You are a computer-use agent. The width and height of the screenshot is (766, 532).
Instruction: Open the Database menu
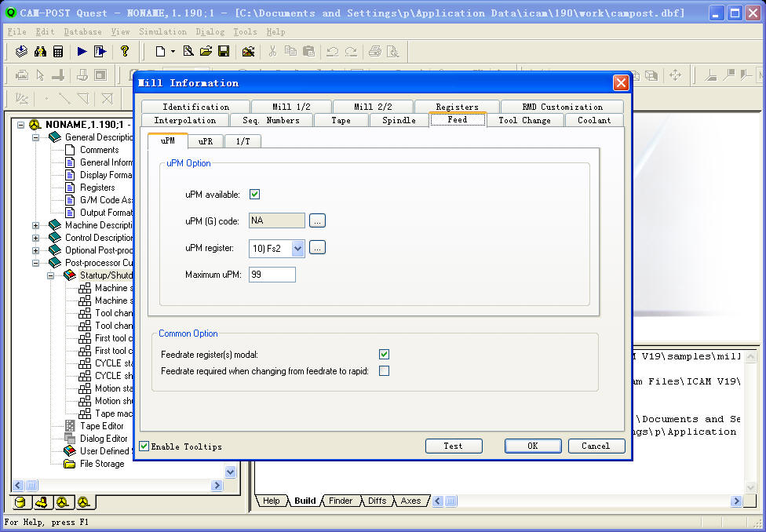(82, 31)
